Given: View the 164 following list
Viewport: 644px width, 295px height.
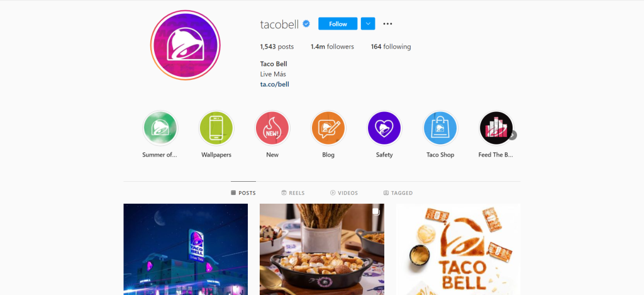Looking at the screenshot, I should [391, 47].
